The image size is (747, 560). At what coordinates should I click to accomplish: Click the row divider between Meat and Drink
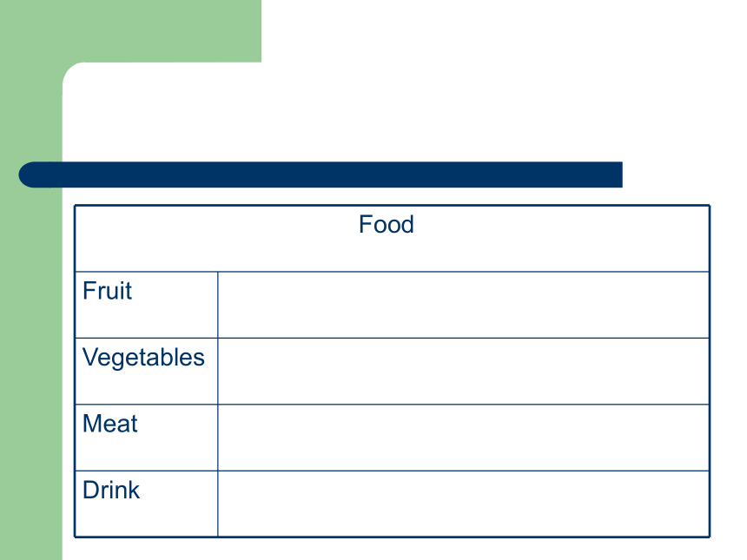click(392, 471)
